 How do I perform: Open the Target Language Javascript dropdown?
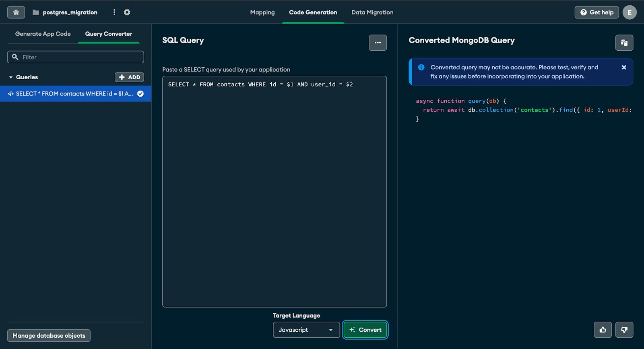(x=306, y=330)
